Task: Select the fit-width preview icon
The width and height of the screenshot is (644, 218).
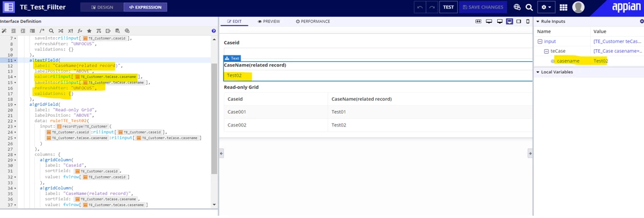Action: click(478, 21)
